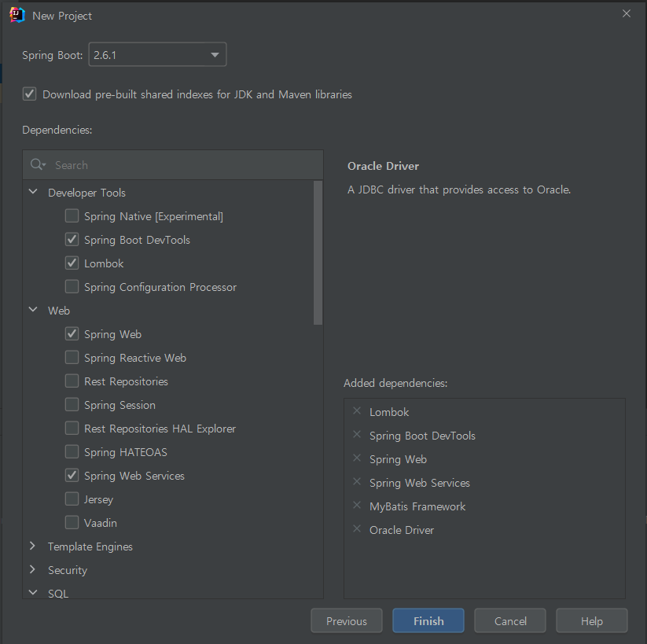The height and width of the screenshot is (644, 647).
Task: Collapse the Developer Tools group
Action: coord(33,192)
